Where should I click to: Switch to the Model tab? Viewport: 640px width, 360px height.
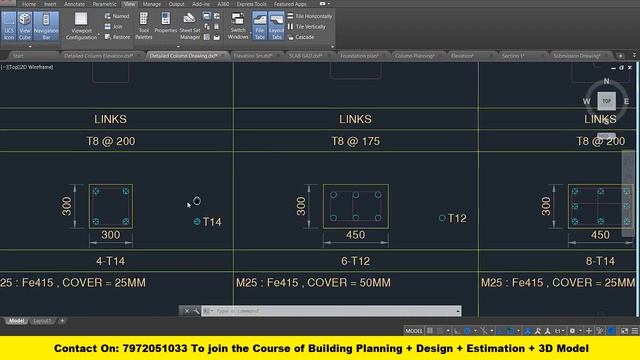click(x=16, y=321)
